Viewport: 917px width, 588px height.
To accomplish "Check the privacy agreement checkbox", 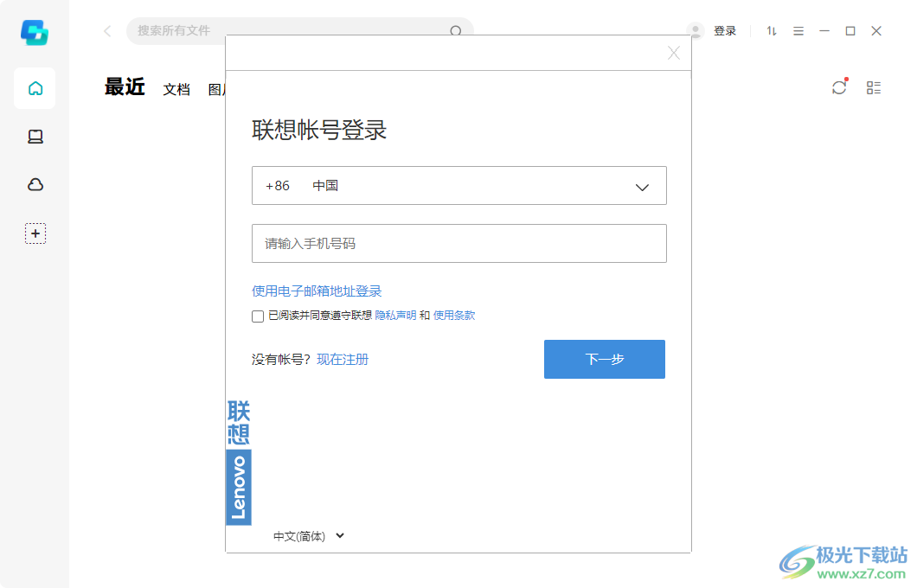I will [x=257, y=316].
